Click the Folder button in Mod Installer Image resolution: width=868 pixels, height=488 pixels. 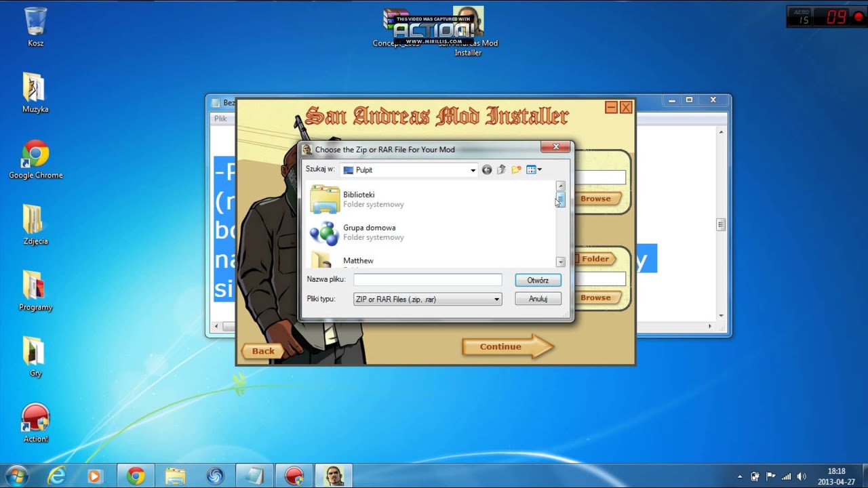coord(595,259)
